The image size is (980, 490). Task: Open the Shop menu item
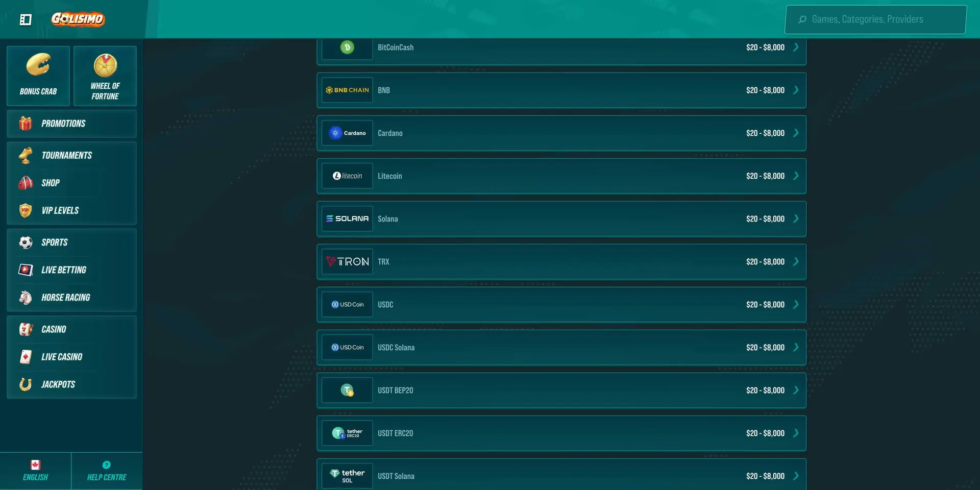tap(51, 183)
